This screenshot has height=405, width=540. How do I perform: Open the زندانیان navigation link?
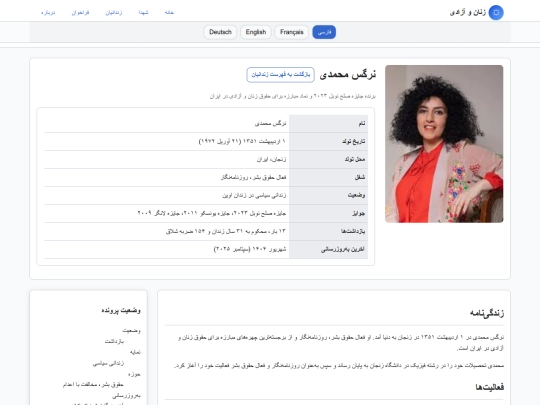tap(114, 12)
